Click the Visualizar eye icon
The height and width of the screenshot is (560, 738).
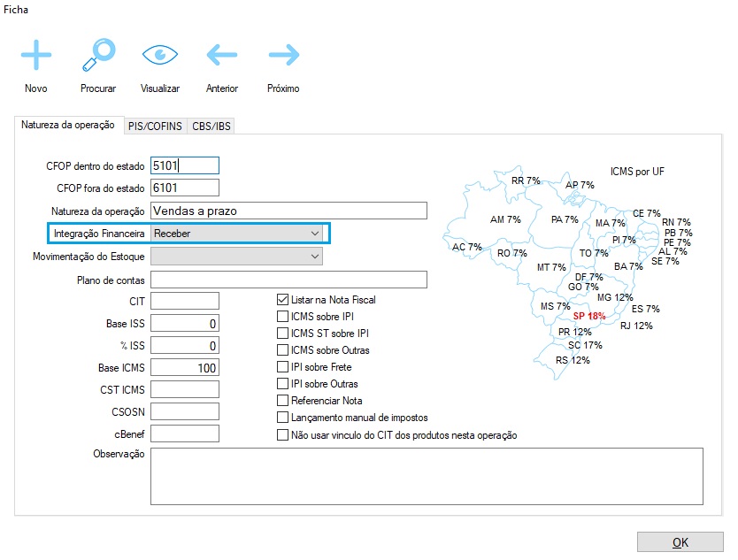[159, 56]
